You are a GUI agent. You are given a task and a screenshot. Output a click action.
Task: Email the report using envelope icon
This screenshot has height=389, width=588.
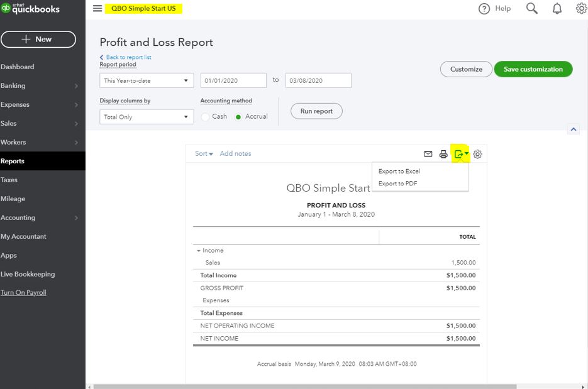pyautogui.click(x=428, y=153)
